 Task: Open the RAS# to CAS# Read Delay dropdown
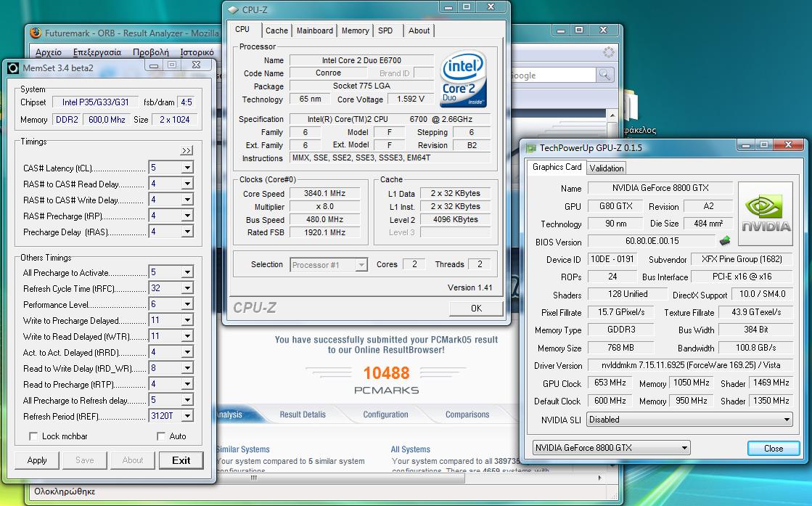[x=187, y=184]
